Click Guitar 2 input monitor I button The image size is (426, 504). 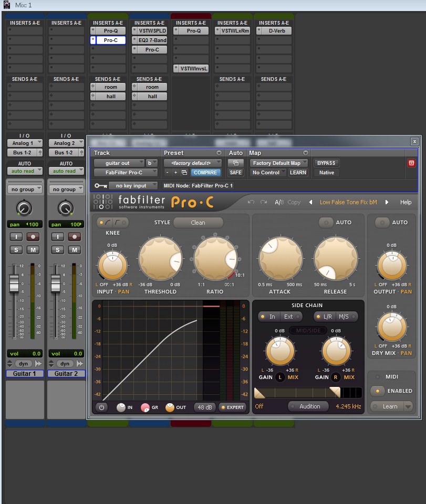[x=58, y=237]
